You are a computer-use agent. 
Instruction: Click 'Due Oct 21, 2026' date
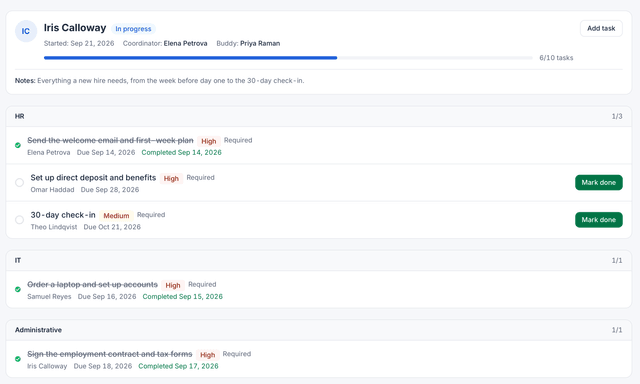112,227
